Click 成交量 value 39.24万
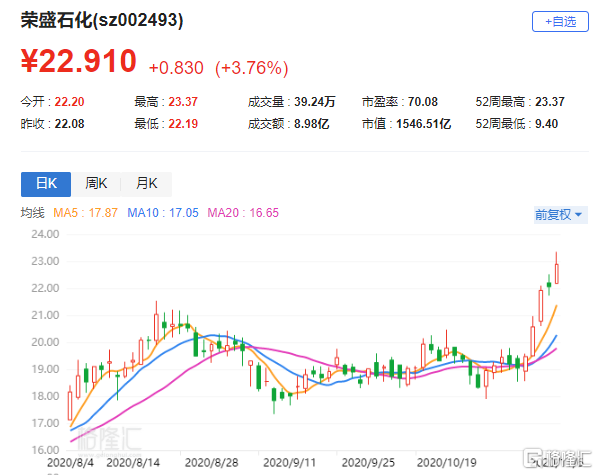This screenshot has width=598, height=475. tap(314, 102)
